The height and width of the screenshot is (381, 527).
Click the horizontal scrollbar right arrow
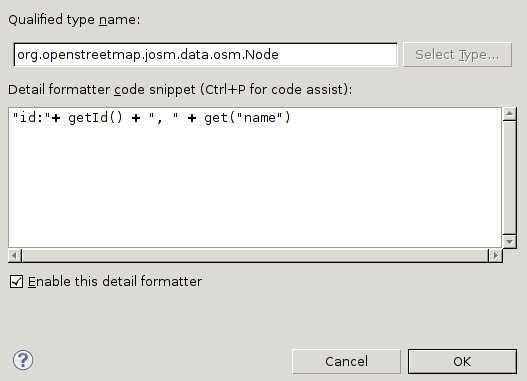pyautogui.click(x=496, y=256)
